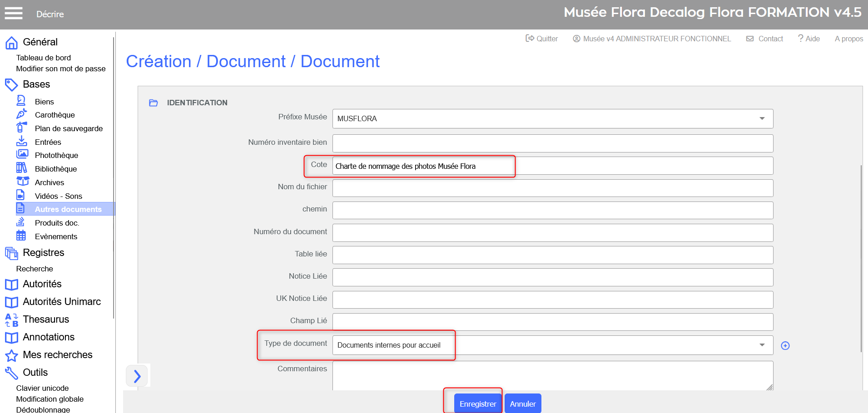Click the Nom du fichier input field
This screenshot has width=868, height=413.
click(x=552, y=188)
